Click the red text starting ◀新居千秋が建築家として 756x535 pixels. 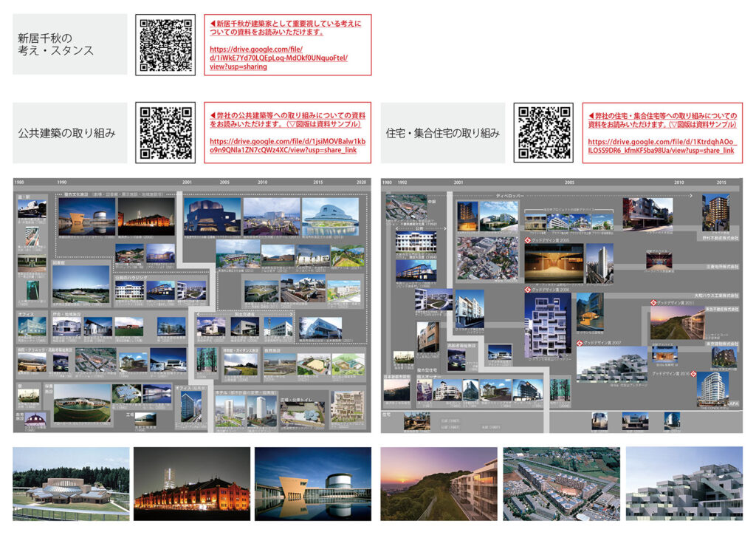(286, 27)
